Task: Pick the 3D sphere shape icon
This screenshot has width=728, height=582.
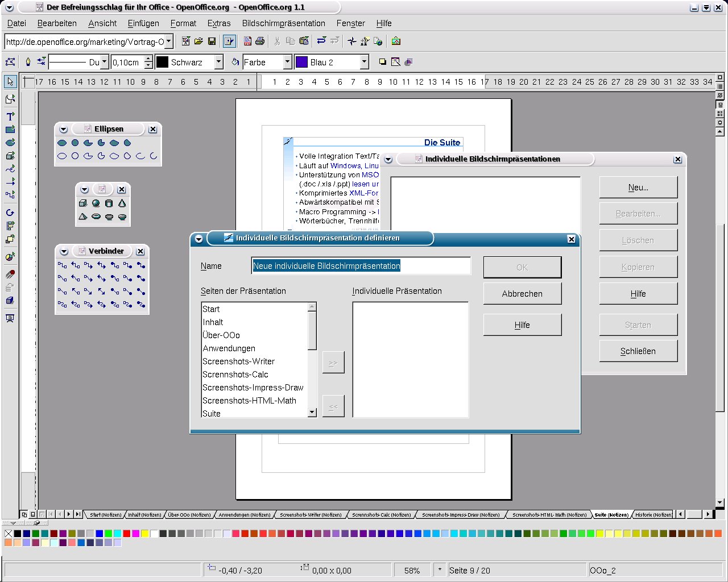Action: click(x=96, y=203)
